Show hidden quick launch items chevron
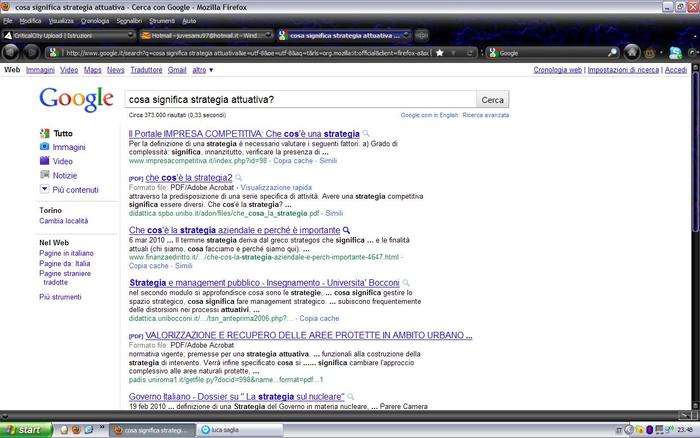 pos(102,428)
